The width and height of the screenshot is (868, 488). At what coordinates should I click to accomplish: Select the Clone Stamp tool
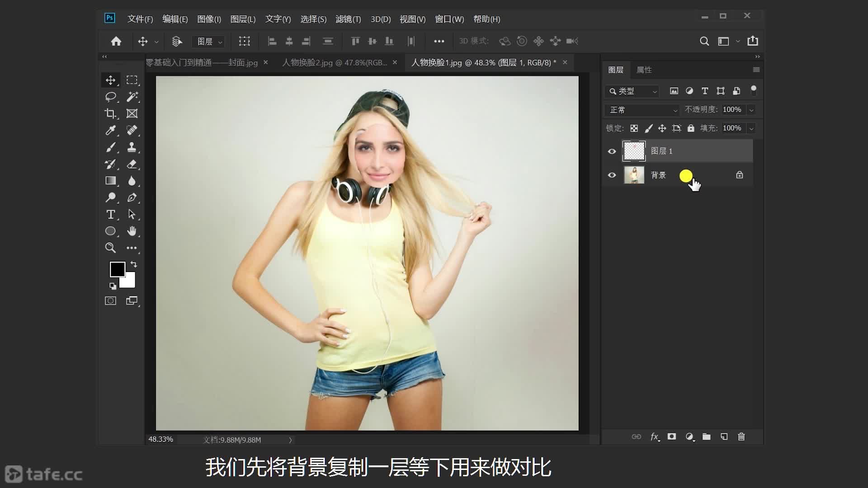point(132,147)
